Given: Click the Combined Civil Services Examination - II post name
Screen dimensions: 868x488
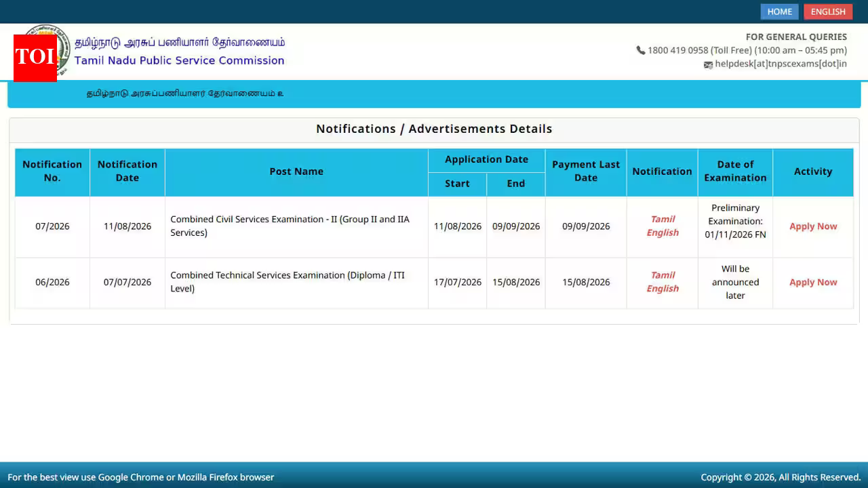Looking at the screenshot, I should tap(290, 226).
